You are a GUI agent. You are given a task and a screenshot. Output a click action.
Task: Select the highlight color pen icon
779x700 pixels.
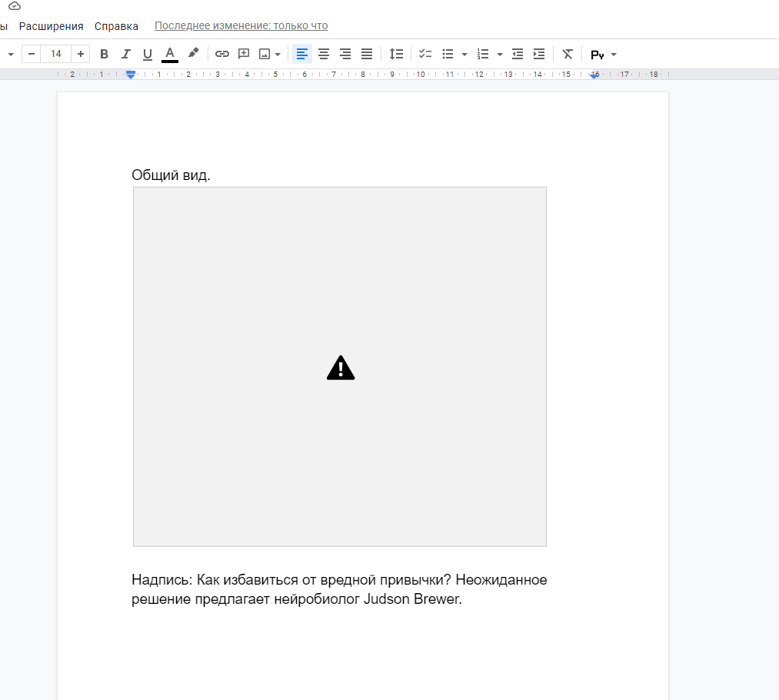click(194, 54)
